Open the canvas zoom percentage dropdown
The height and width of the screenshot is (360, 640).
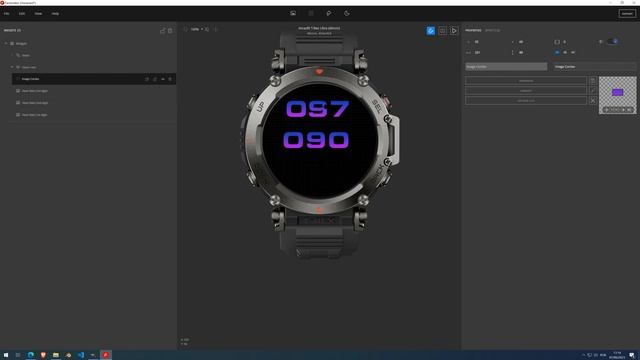pos(197,29)
